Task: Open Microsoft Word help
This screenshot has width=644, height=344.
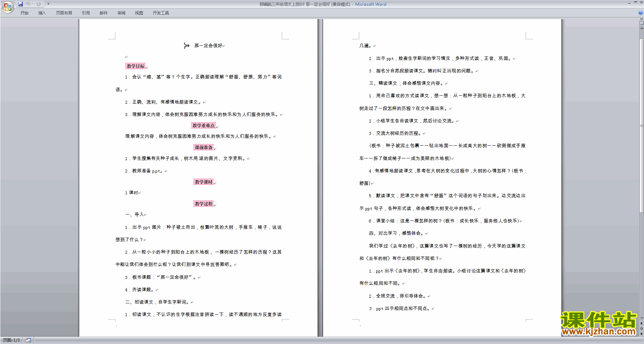Action: coord(641,13)
